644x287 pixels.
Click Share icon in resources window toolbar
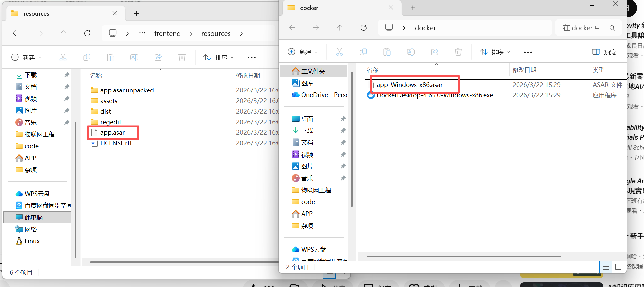[x=158, y=57]
